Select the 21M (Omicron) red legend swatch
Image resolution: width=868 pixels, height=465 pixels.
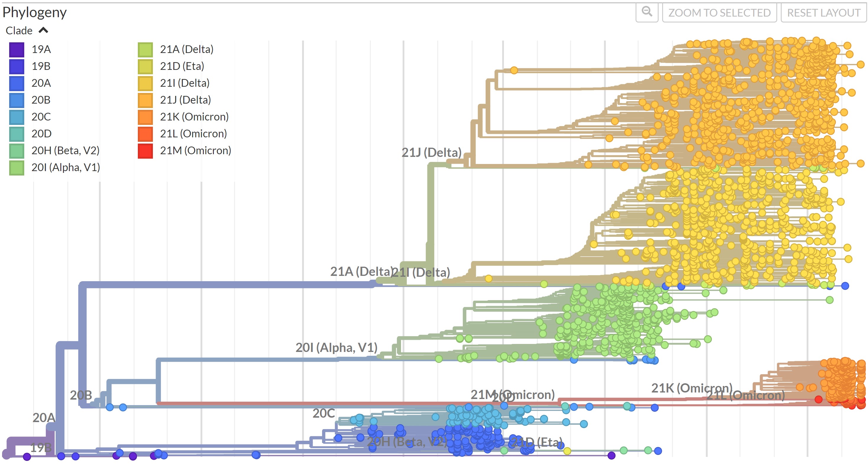[145, 151]
